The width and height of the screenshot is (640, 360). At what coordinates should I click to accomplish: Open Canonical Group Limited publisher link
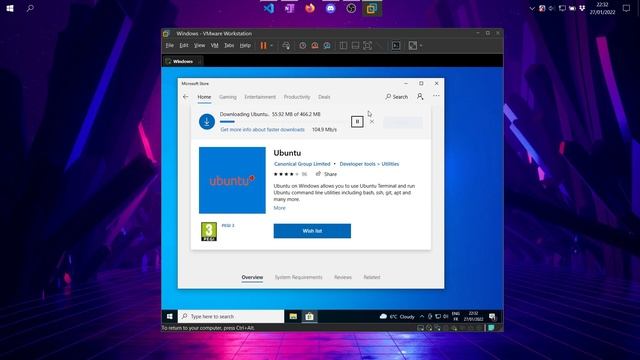(302, 164)
